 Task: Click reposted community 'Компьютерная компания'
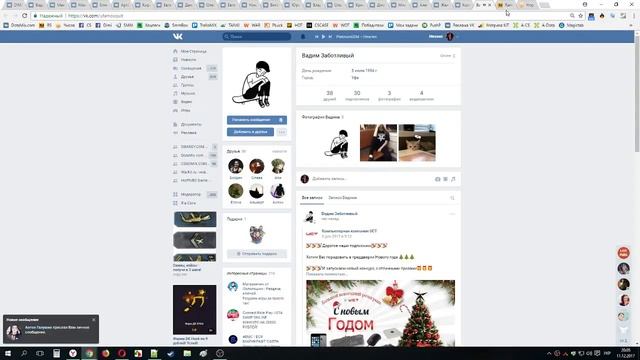pos(349,231)
